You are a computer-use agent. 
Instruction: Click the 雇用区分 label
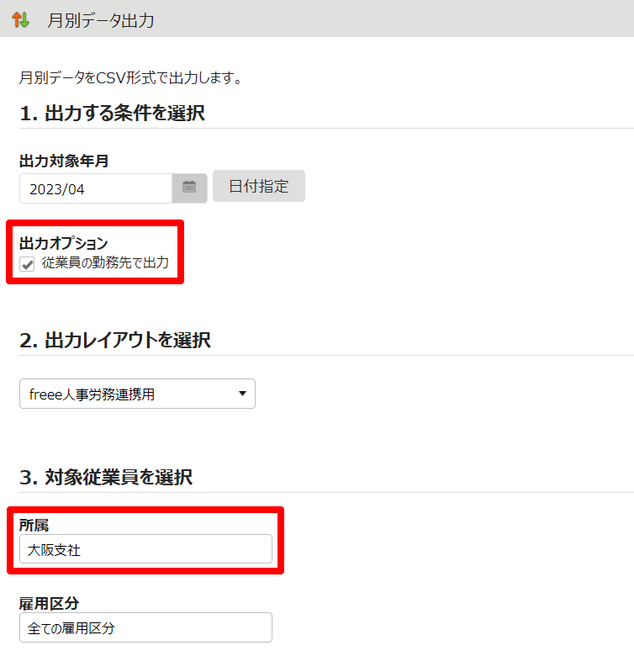click(x=50, y=604)
